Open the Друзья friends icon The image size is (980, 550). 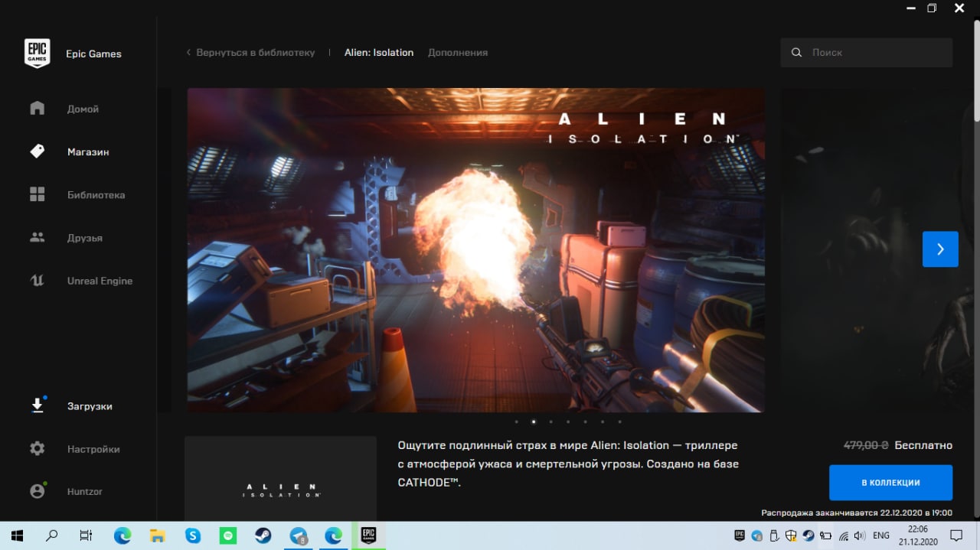[38, 237]
